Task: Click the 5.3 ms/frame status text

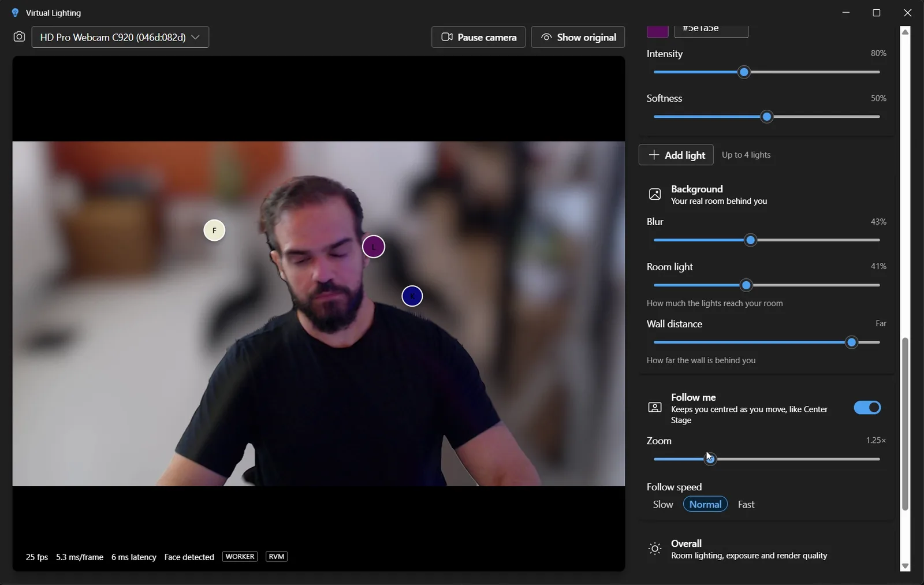Action: (x=80, y=557)
